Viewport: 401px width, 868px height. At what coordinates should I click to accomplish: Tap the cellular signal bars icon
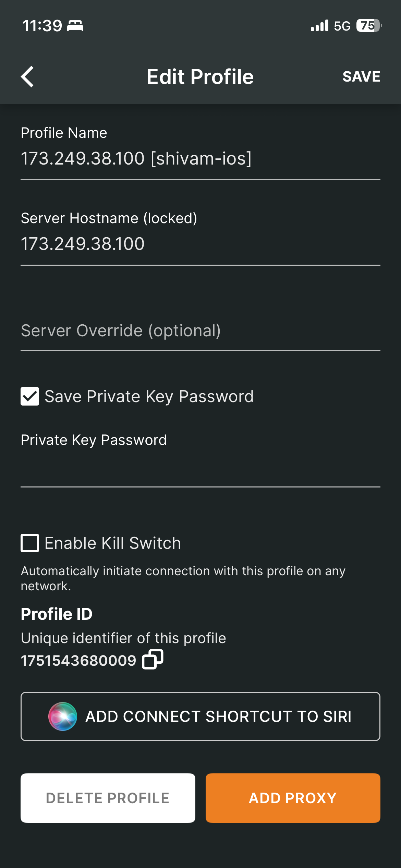(x=319, y=26)
